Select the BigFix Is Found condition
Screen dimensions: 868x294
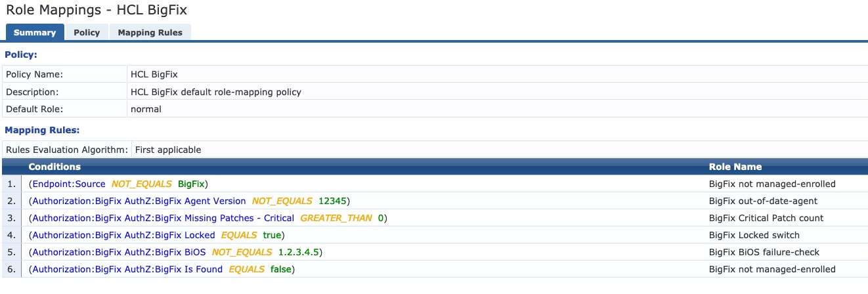click(x=162, y=269)
